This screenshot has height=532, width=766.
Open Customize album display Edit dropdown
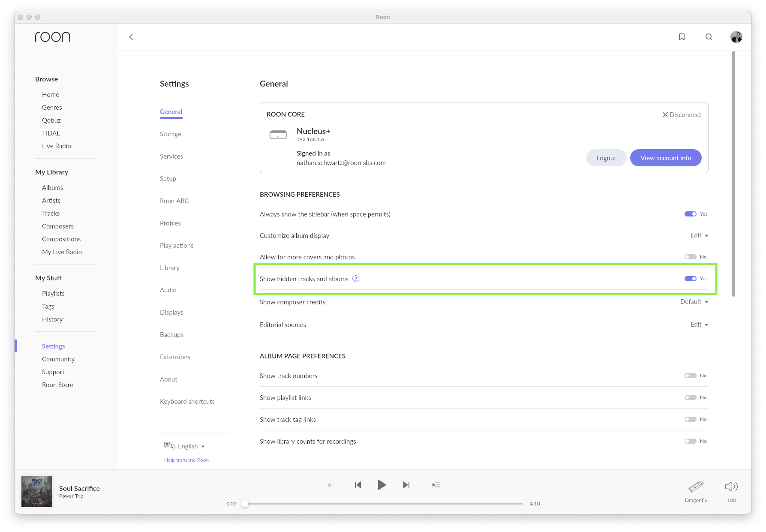[699, 235]
